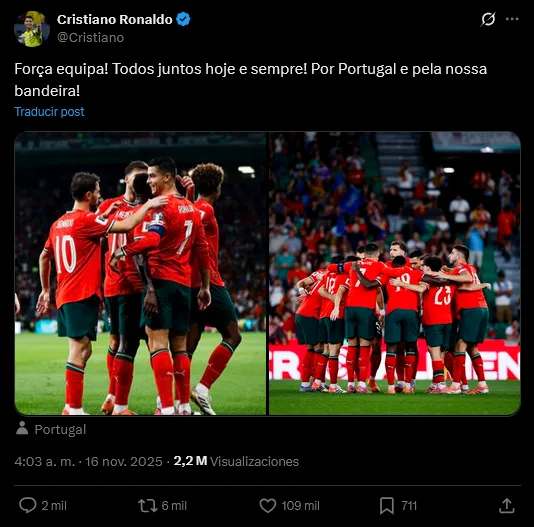Like the post with heart icon
Viewport: 534px width, 527px height.
point(268,506)
